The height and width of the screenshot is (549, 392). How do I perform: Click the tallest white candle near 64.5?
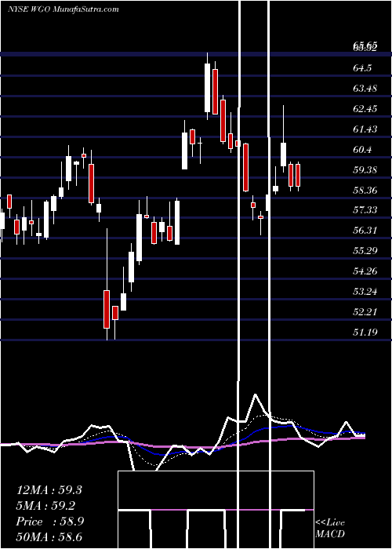point(208,88)
